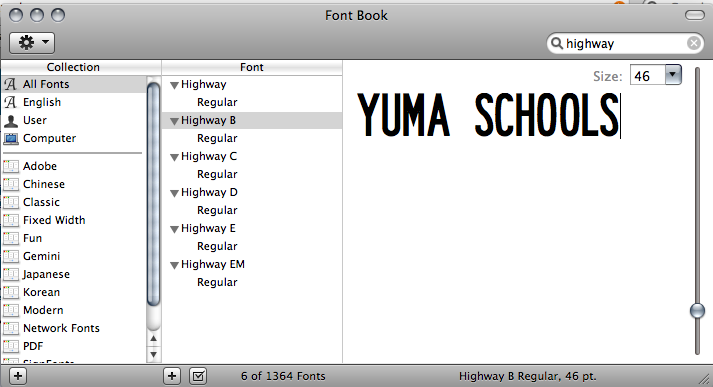Open the Adobe collection

40,166
